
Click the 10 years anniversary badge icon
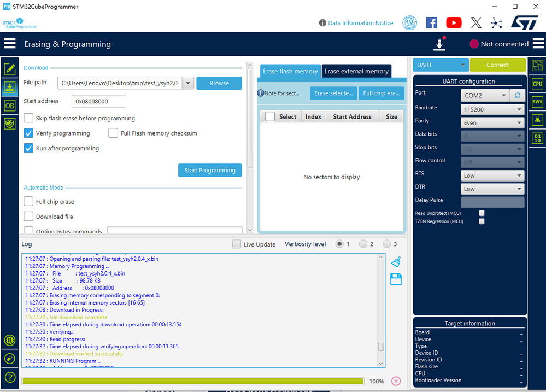[409, 22]
